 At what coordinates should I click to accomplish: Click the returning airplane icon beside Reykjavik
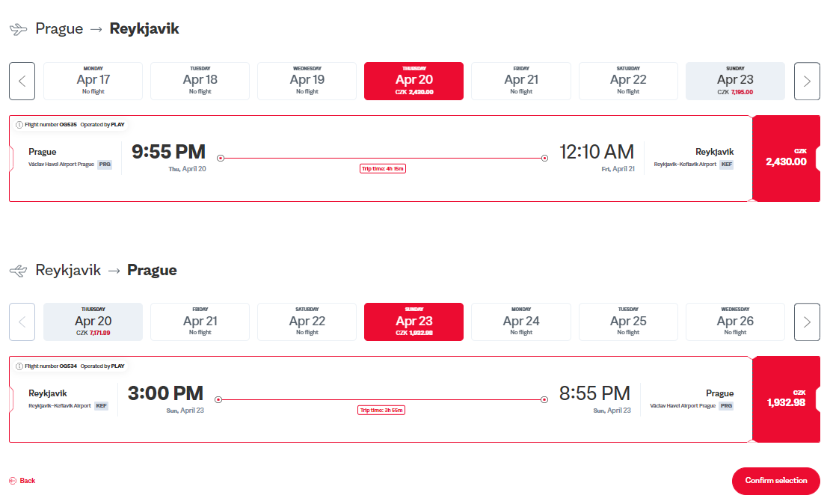coord(19,271)
